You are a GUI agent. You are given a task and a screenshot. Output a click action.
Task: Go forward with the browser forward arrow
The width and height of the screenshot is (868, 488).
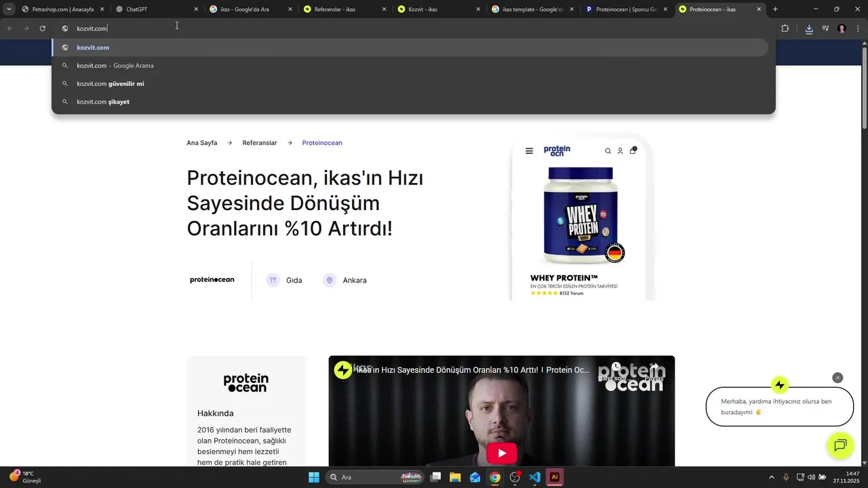[26, 28]
